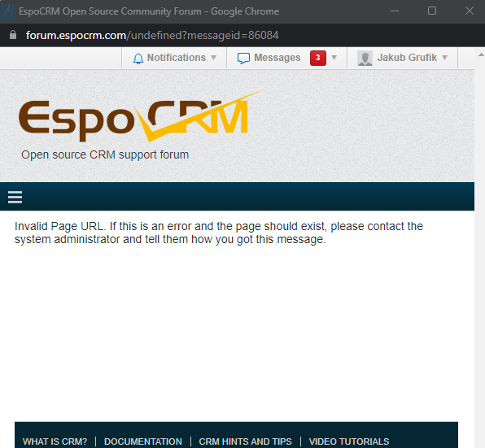Click the padlock site security icon
The height and width of the screenshot is (448, 485).
(13, 35)
